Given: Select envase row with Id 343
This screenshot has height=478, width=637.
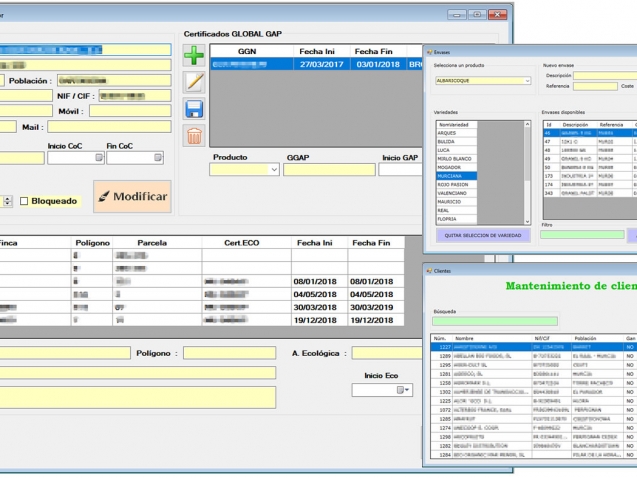Looking at the screenshot, I should coord(590,193).
